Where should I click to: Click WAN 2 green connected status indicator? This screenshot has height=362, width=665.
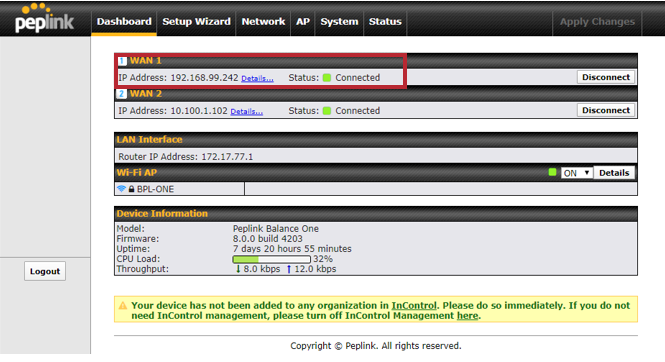(x=327, y=111)
